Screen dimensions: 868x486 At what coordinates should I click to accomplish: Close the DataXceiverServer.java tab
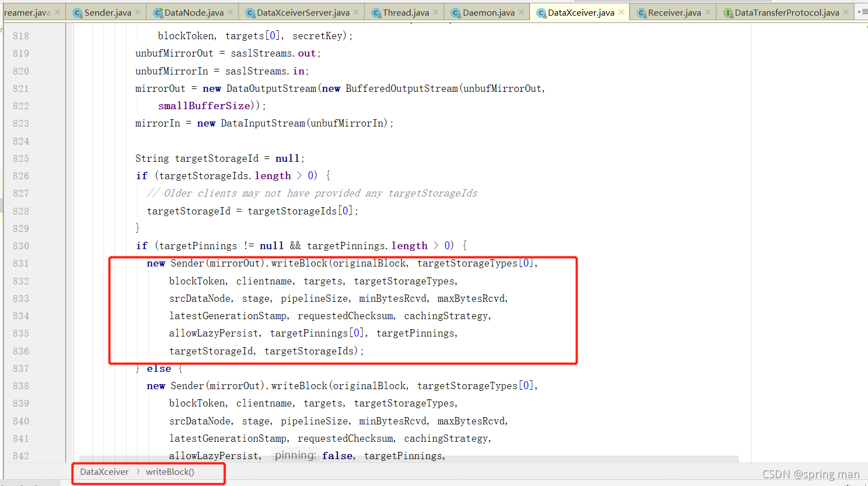click(x=356, y=12)
